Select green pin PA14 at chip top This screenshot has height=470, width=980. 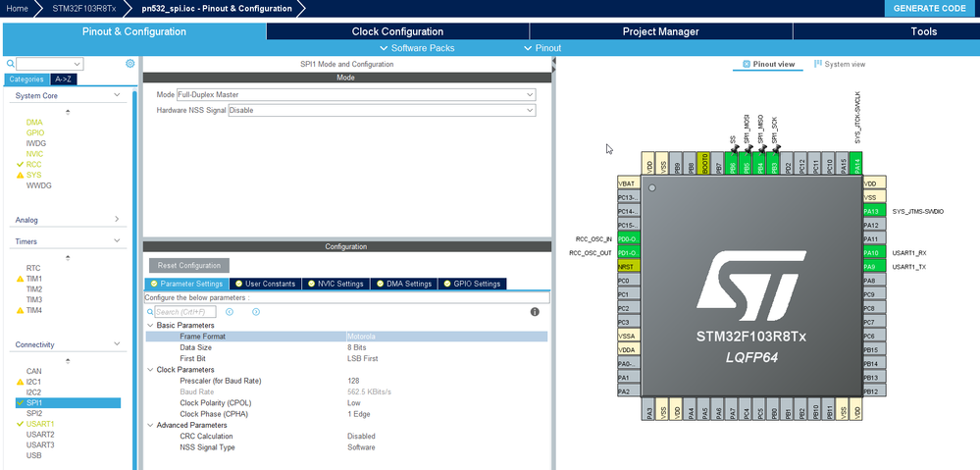856,163
